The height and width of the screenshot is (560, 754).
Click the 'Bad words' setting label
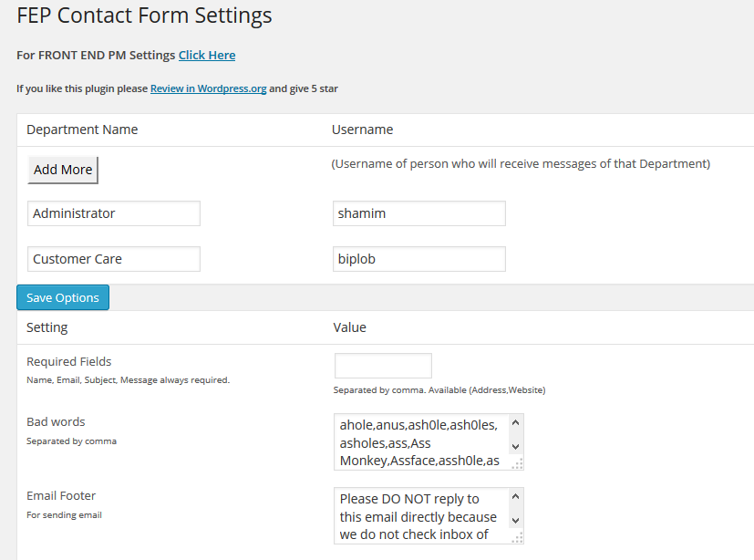tap(56, 422)
